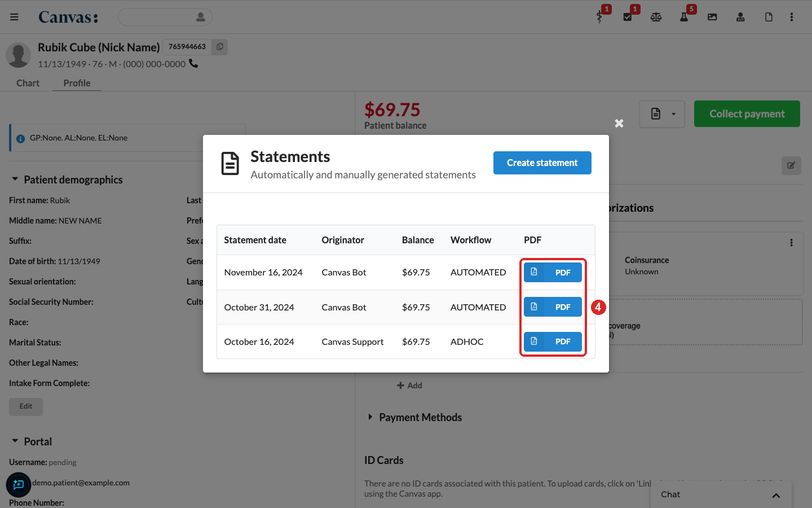
Task: Switch to the Chart tab
Action: point(28,83)
